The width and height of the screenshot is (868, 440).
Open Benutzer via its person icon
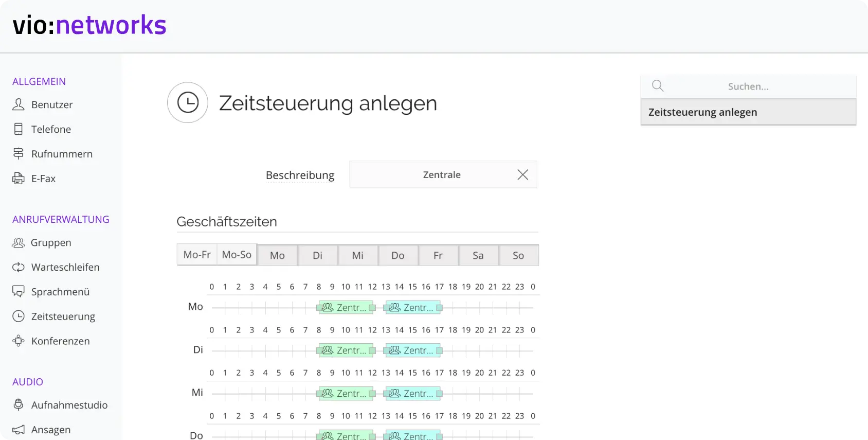(x=19, y=104)
